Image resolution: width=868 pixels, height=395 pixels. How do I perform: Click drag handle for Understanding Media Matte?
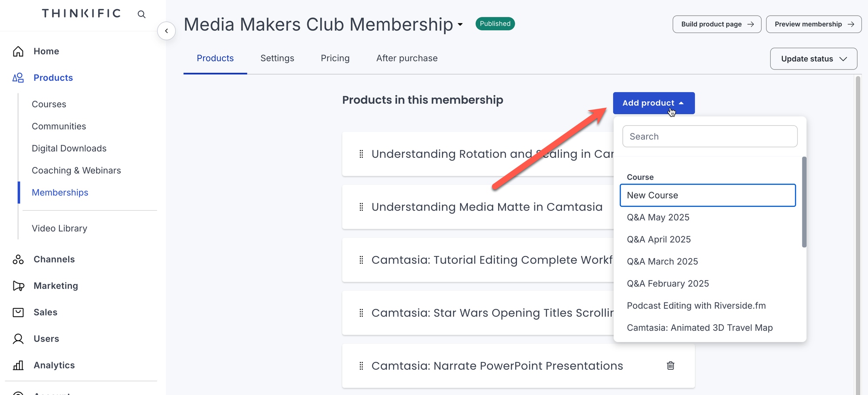point(361,207)
